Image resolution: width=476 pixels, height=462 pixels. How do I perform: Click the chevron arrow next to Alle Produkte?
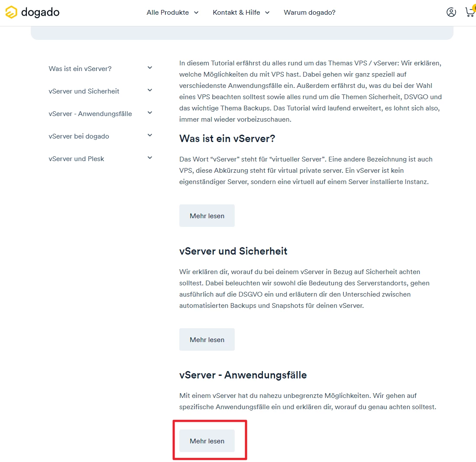tap(196, 13)
